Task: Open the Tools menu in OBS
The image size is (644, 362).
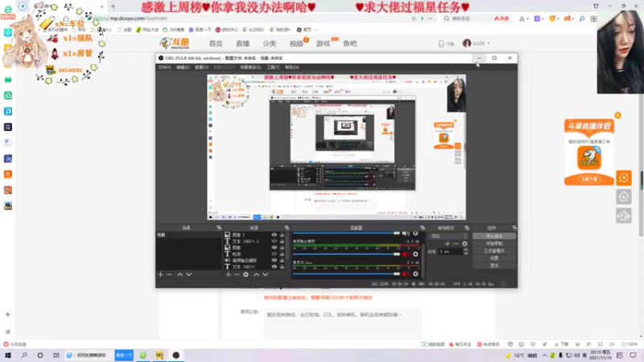Action: [x=273, y=67]
